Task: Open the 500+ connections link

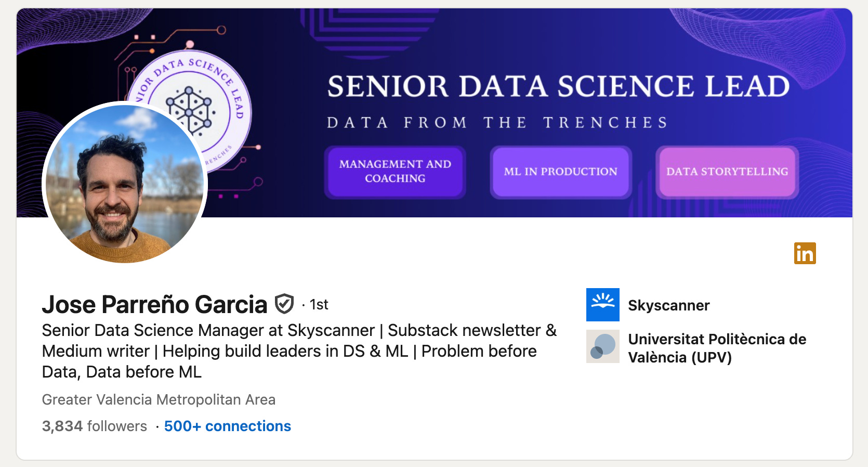Action: 227,426
